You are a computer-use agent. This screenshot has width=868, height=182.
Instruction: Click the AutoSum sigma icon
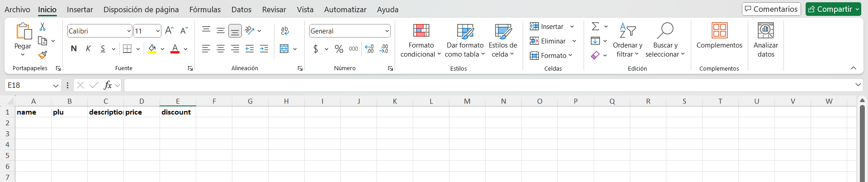coord(595,27)
